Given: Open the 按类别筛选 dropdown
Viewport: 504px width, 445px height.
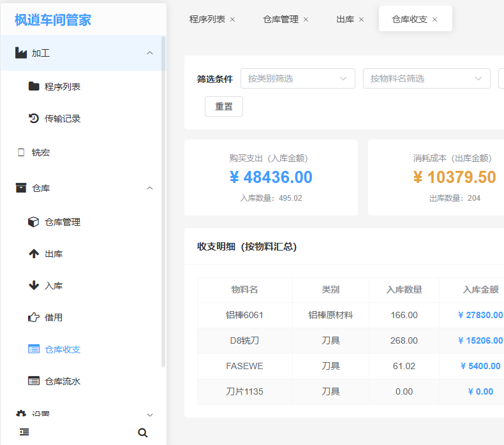Looking at the screenshot, I should [x=298, y=78].
